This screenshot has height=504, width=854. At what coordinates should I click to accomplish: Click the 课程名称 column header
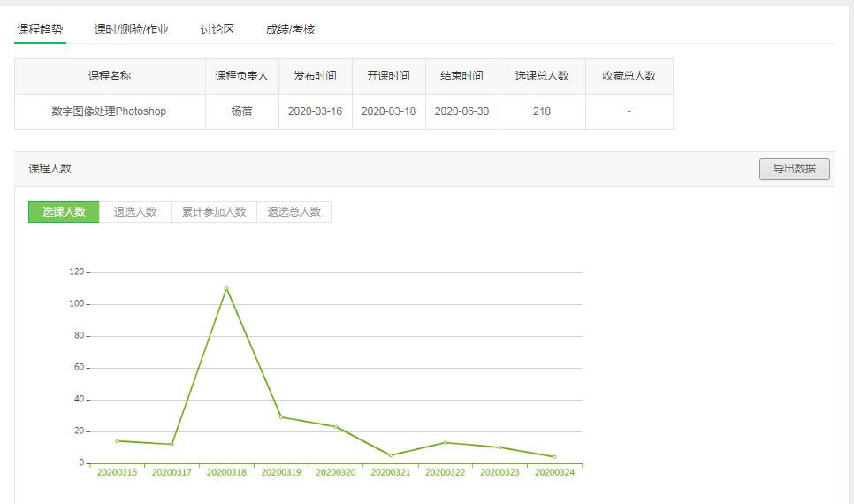click(110, 76)
